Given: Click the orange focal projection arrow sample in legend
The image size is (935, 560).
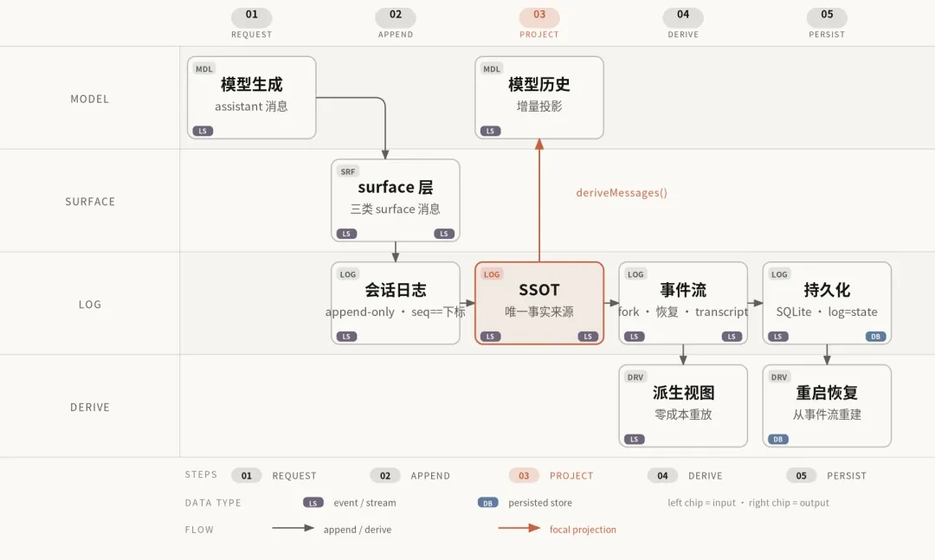Looking at the screenshot, I should 519,528.
